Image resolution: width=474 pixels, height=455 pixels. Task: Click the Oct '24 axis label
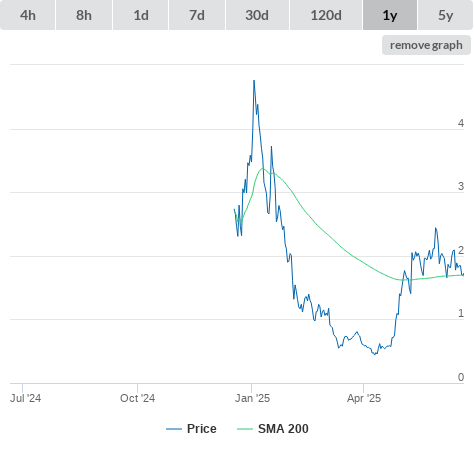click(x=137, y=398)
